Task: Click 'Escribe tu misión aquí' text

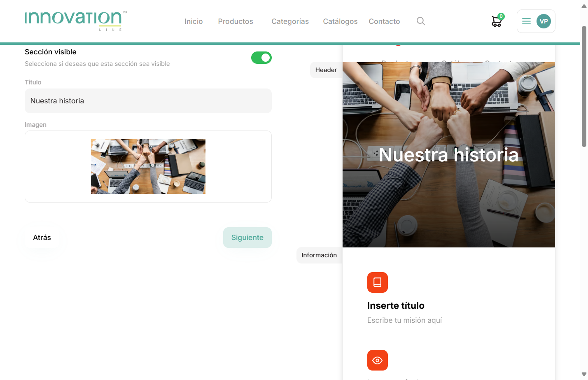Action: (x=404, y=320)
